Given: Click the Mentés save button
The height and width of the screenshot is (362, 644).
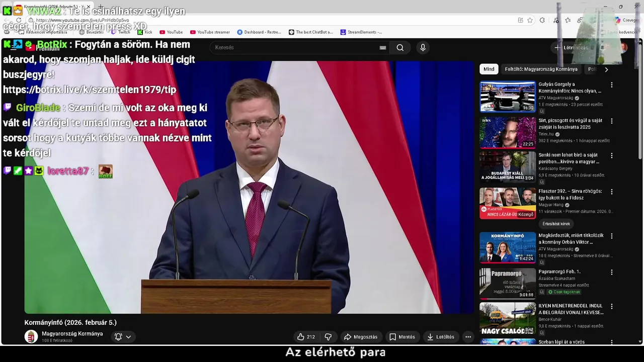Looking at the screenshot, I should pyautogui.click(x=402, y=337).
